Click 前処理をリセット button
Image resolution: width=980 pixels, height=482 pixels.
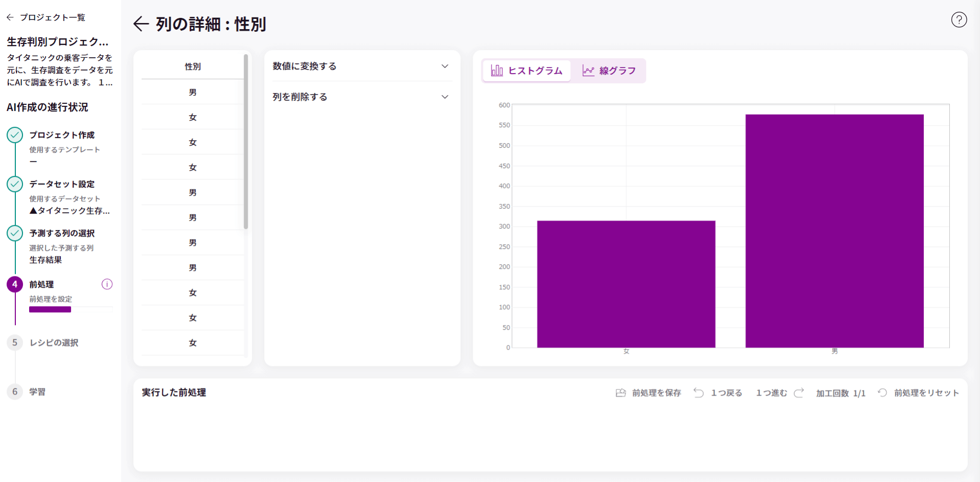pos(918,393)
